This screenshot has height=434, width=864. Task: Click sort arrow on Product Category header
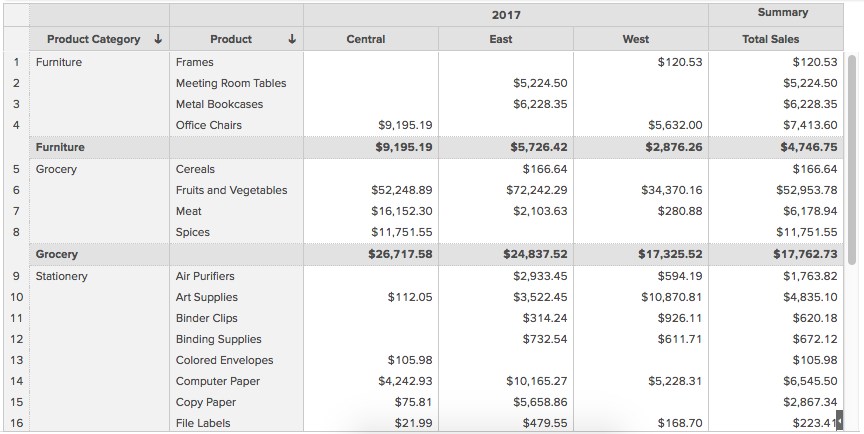158,40
